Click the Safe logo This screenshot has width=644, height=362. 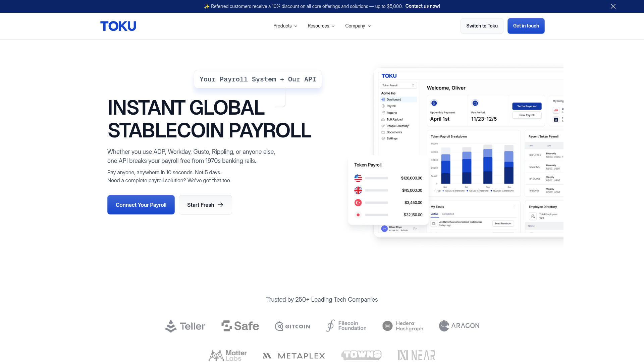[x=240, y=326]
